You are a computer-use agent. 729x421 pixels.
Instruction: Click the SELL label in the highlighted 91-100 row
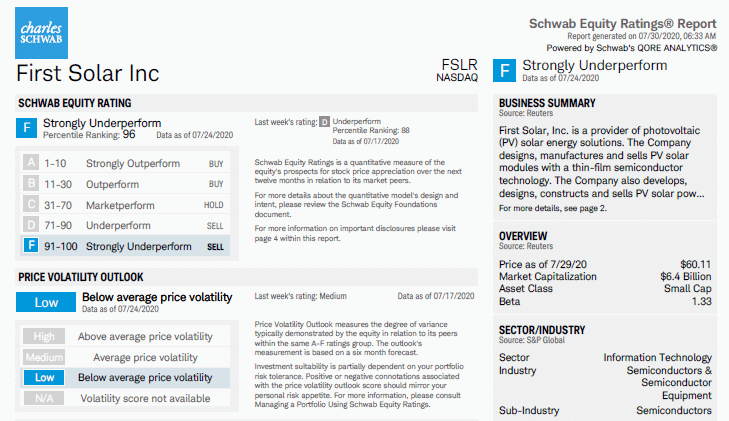pos(215,247)
